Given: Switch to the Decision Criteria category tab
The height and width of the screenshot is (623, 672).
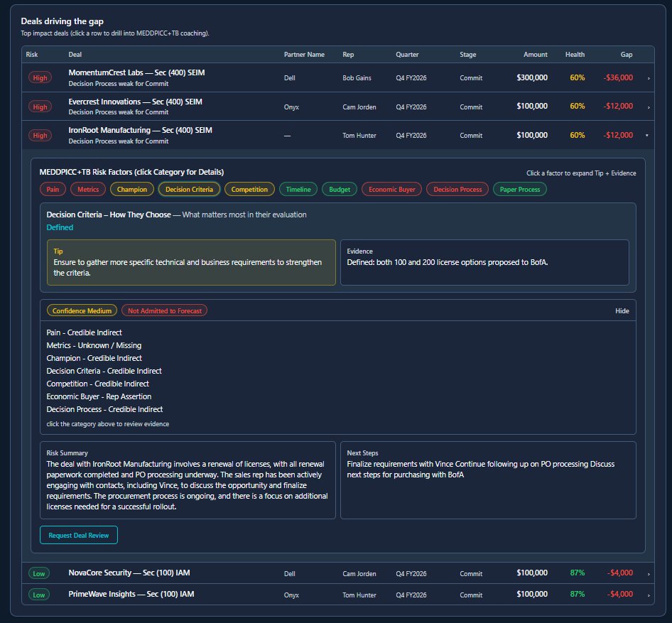Looking at the screenshot, I should (190, 189).
